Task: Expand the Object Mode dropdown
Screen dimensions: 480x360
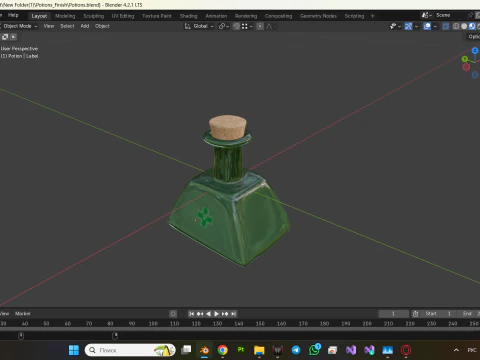Action: pyautogui.click(x=19, y=26)
